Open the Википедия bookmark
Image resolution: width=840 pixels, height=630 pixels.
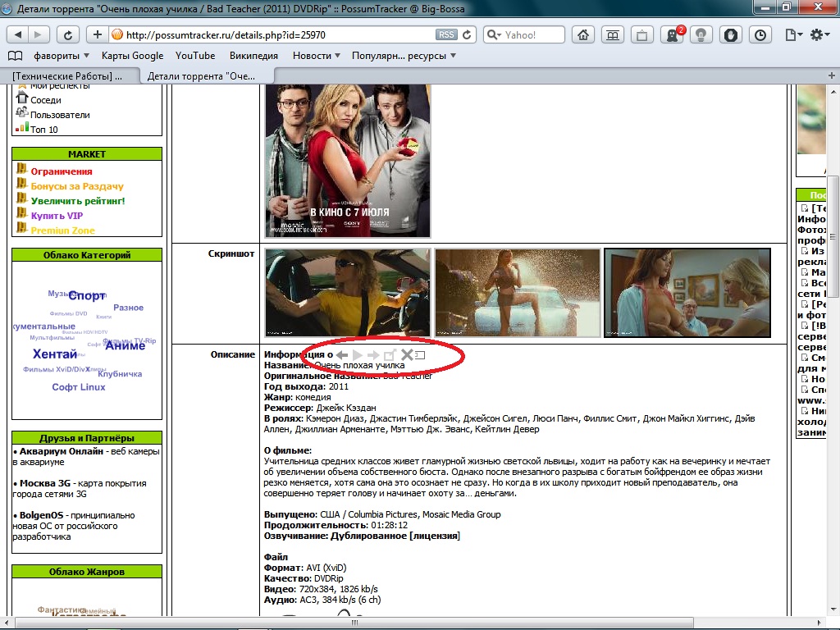pyautogui.click(x=253, y=56)
